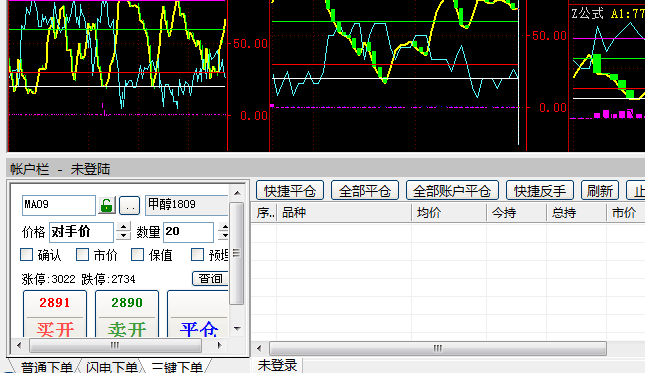Check the 保值 option

tap(137, 255)
